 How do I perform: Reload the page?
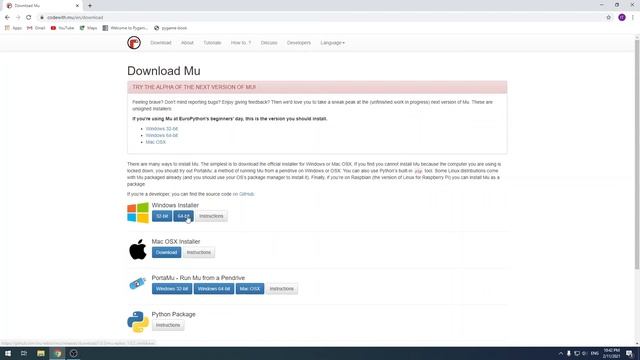click(29, 18)
